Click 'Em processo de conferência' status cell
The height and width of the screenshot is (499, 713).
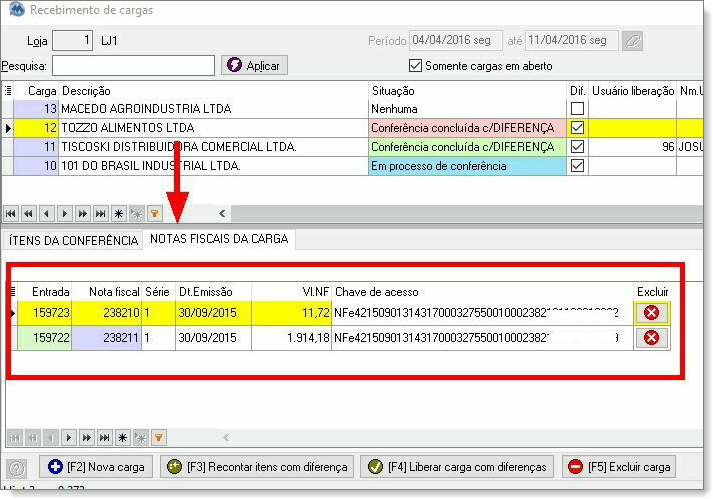(467, 166)
